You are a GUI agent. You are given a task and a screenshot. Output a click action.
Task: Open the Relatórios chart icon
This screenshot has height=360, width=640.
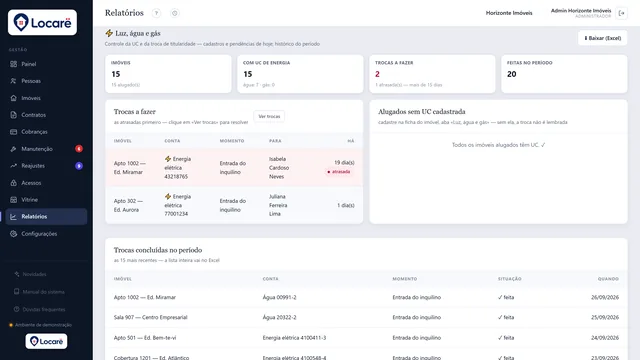(13, 217)
